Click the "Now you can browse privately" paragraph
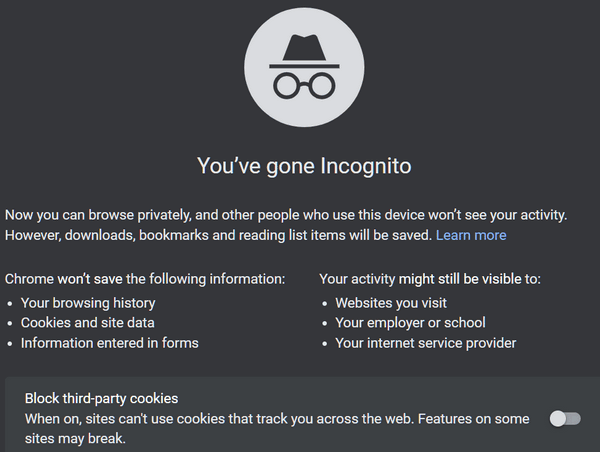Image resolution: width=600 pixels, height=452 pixels. click(286, 225)
